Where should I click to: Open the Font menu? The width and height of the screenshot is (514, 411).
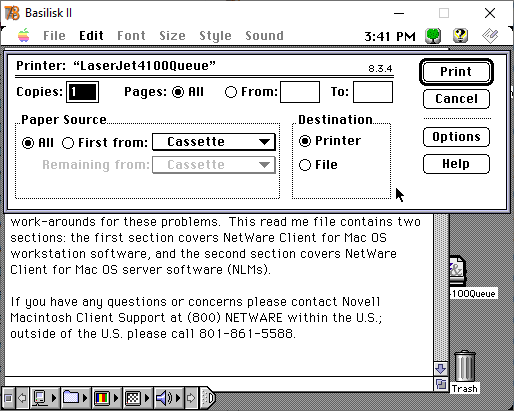(131, 36)
